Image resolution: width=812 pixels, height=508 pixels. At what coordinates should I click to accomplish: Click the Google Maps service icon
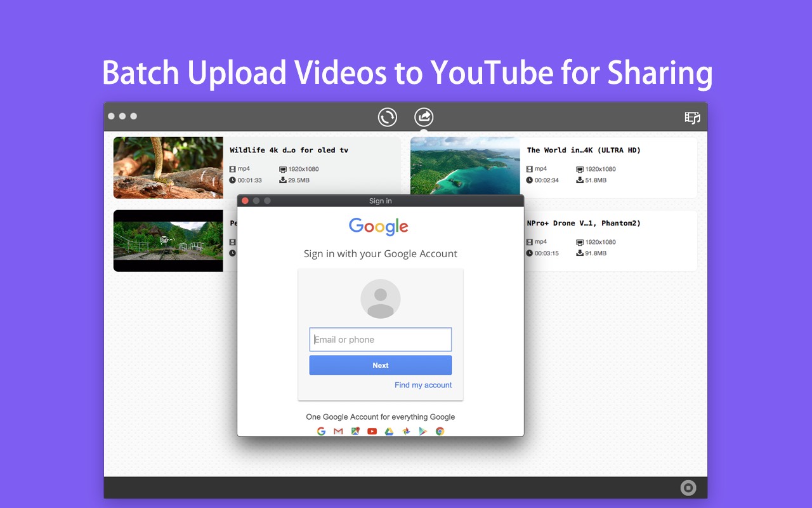tap(355, 431)
